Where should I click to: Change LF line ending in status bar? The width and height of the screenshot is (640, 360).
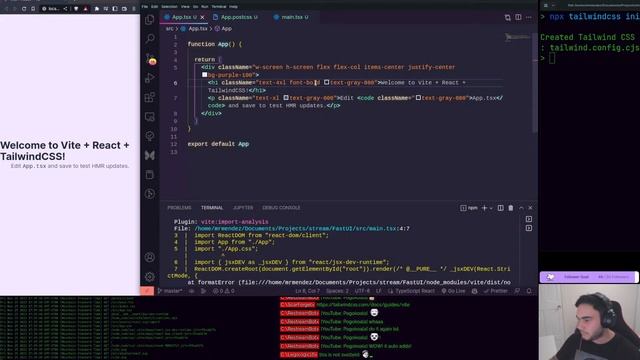pos(378,291)
